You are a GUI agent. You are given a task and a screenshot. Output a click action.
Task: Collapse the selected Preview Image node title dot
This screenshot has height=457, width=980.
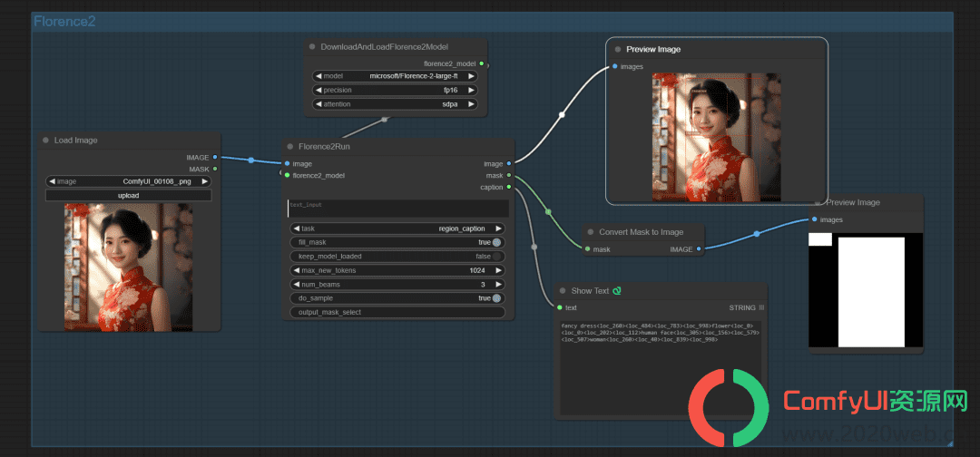(x=618, y=49)
